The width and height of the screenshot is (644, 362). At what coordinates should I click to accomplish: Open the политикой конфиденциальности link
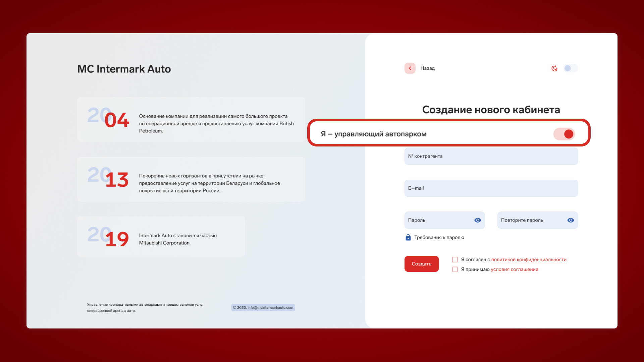click(529, 259)
